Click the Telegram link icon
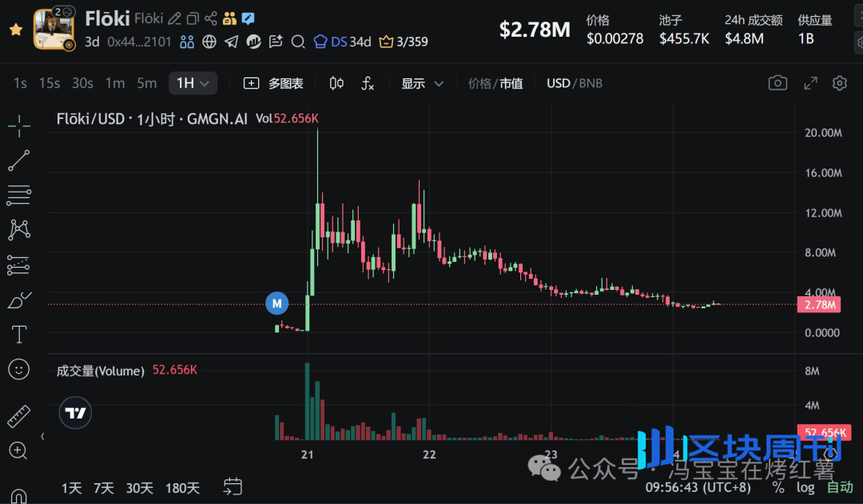The image size is (863, 504). (232, 42)
